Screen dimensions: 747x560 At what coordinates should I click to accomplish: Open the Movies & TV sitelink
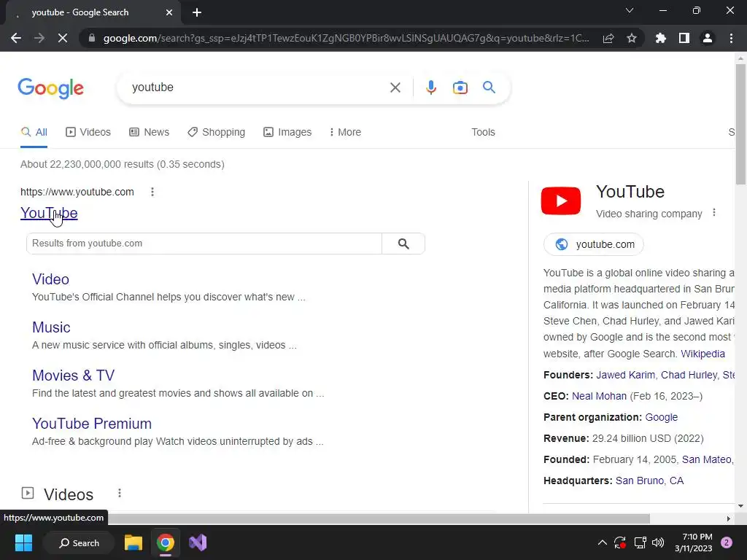click(x=74, y=376)
